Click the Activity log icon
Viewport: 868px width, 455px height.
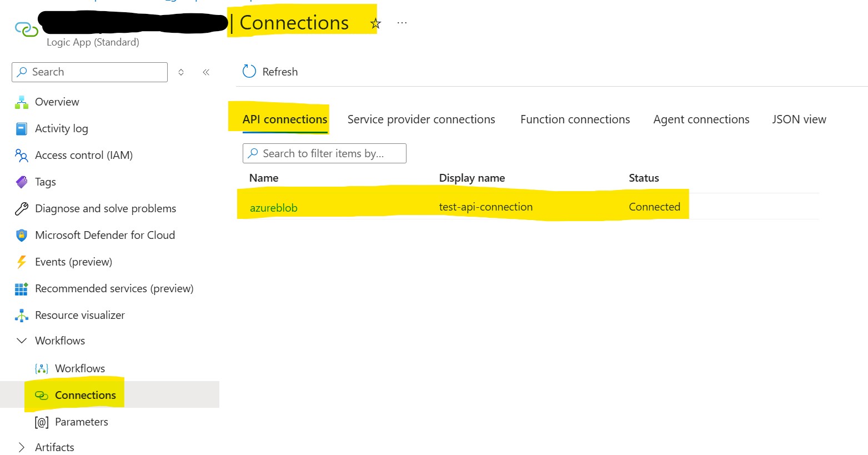point(21,129)
